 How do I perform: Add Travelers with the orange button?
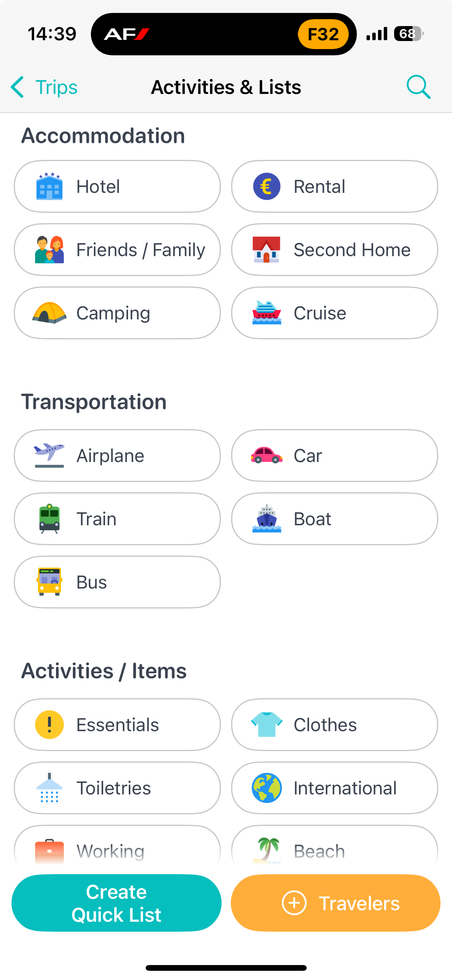click(335, 903)
